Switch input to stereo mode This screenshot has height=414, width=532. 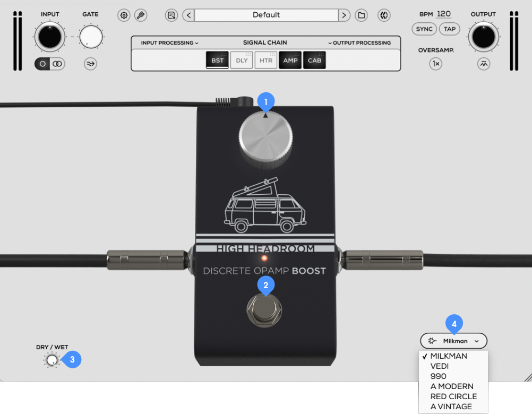[x=57, y=64]
